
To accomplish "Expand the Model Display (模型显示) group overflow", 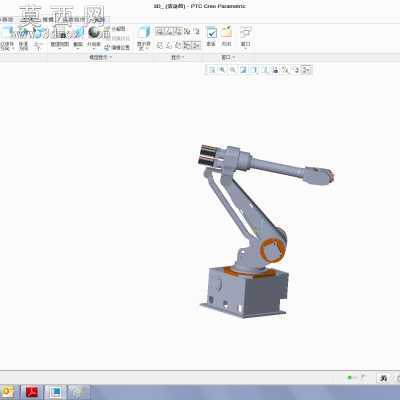I will pyautogui.click(x=100, y=57).
